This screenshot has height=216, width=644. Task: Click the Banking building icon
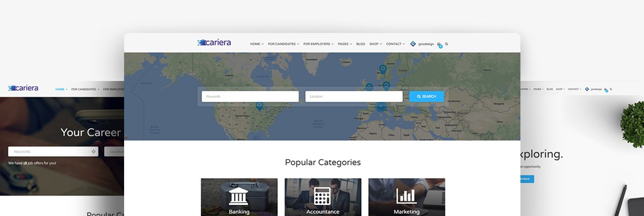(239, 196)
